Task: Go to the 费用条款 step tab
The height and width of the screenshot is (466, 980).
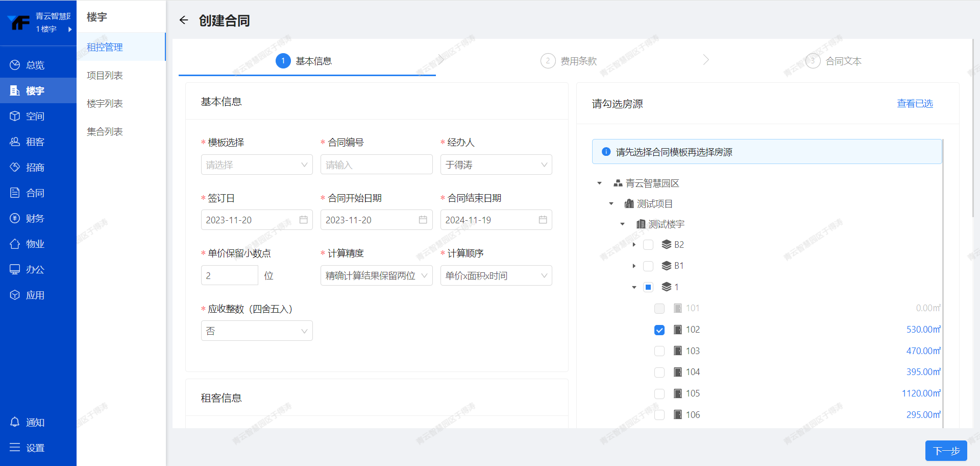Action: pyautogui.click(x=578, y=61)
